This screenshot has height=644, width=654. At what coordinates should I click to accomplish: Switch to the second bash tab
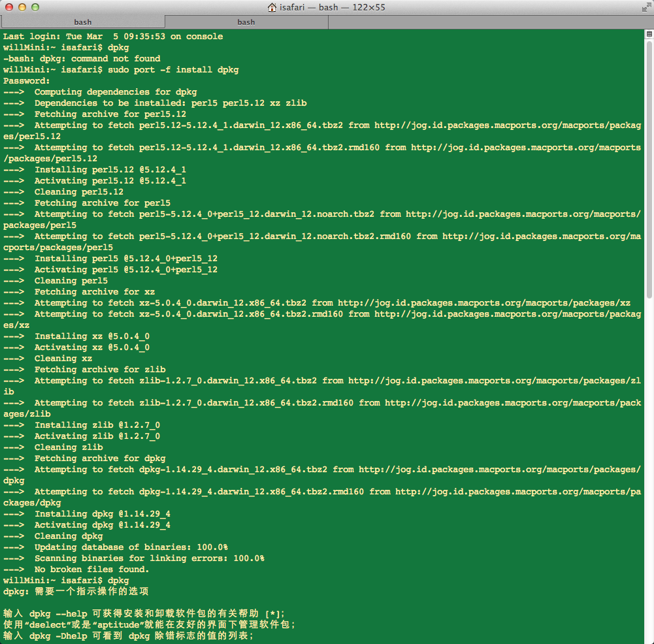(x=246, y=22)
